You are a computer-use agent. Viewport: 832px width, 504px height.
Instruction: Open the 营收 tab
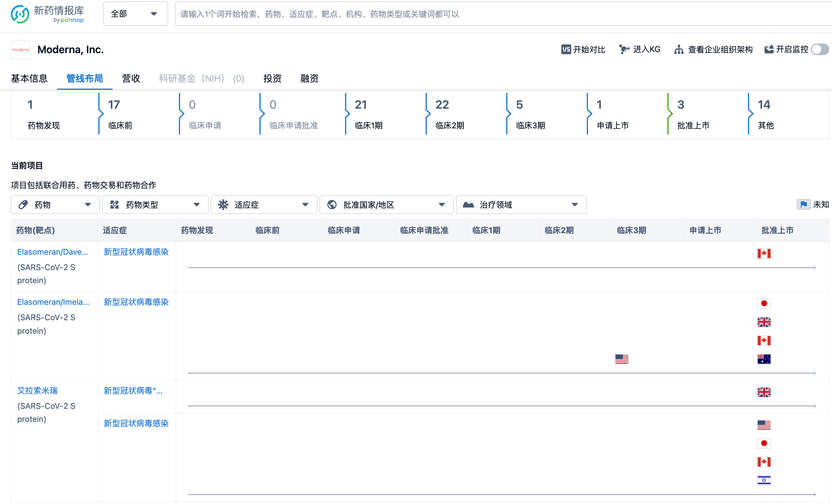click(131, 78)
